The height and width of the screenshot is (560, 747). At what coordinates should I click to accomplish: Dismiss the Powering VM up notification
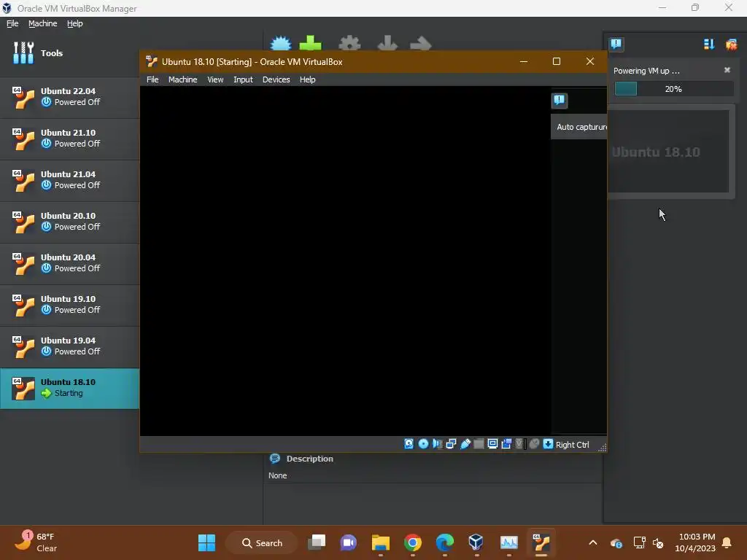point(727,70)
